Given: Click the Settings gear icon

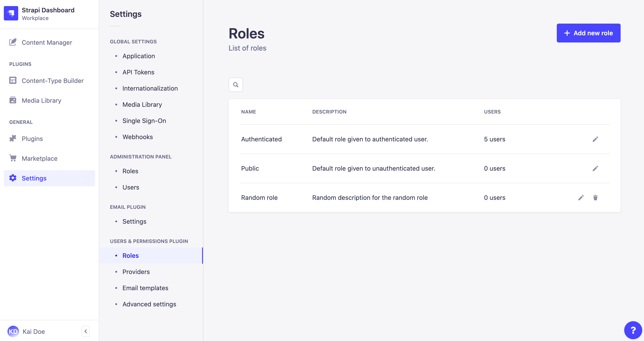Looking at the screenshot, I should click(x=13, y=178).
